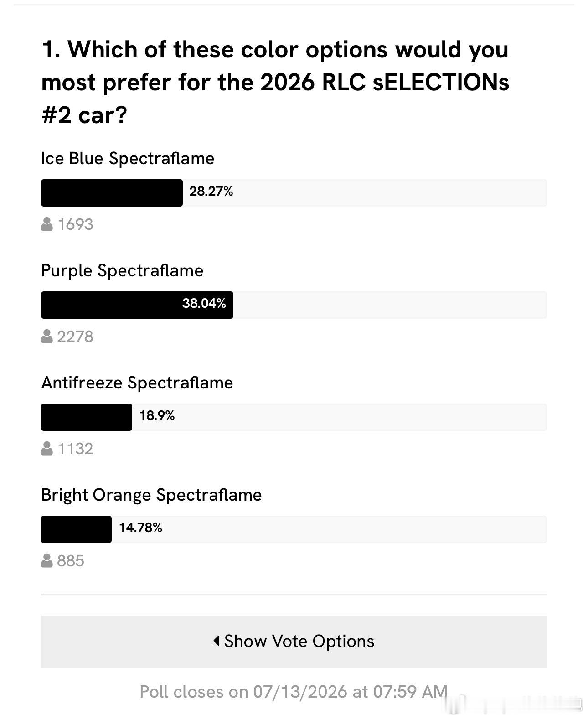Click the Purple Spectraflame option label
The image size is (588, 720).
point(122,271)
